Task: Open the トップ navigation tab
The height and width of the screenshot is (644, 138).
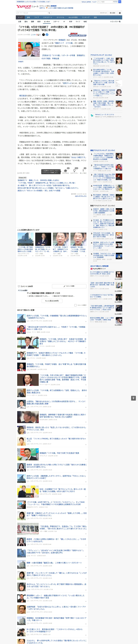Action: tap(20, 17)
